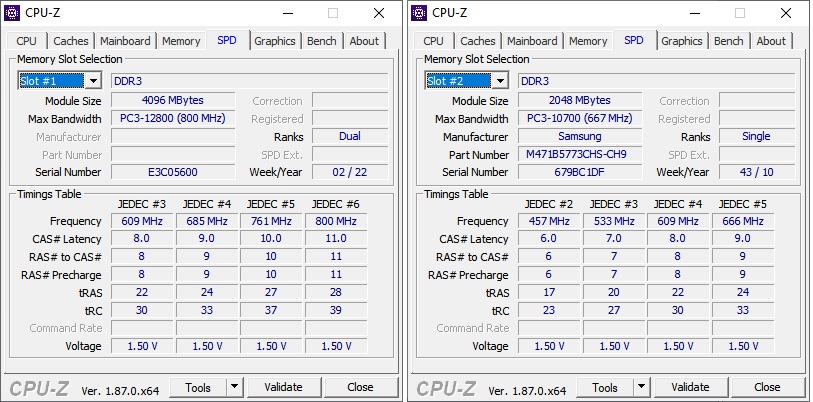Click tRAS value 28 cell
This screenshot has width=813, height=402.
336,293
